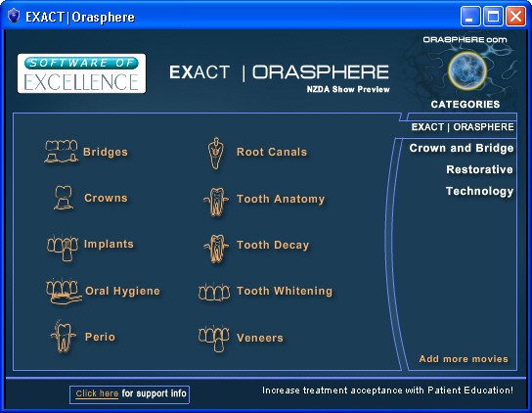532x413 pixels.
Task: Minimize the Orasphere window
Action: 470,16
